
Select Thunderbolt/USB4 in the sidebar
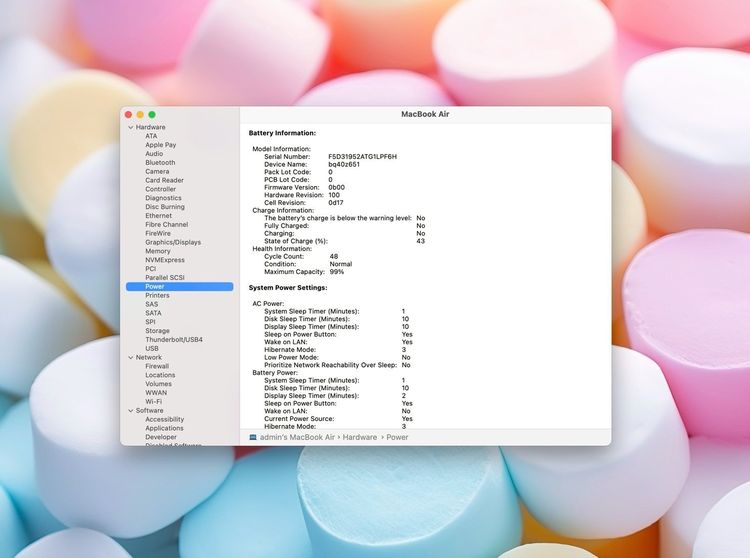pyautogui.click(x=174, y=339)
